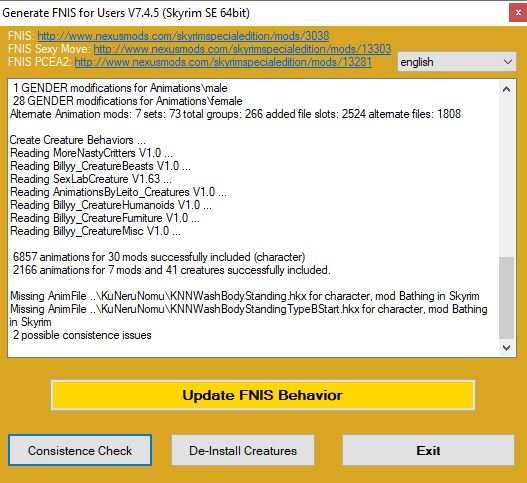Click '6857 animations for 30 mods' line

pyautogui.click(x=159, y=257)
